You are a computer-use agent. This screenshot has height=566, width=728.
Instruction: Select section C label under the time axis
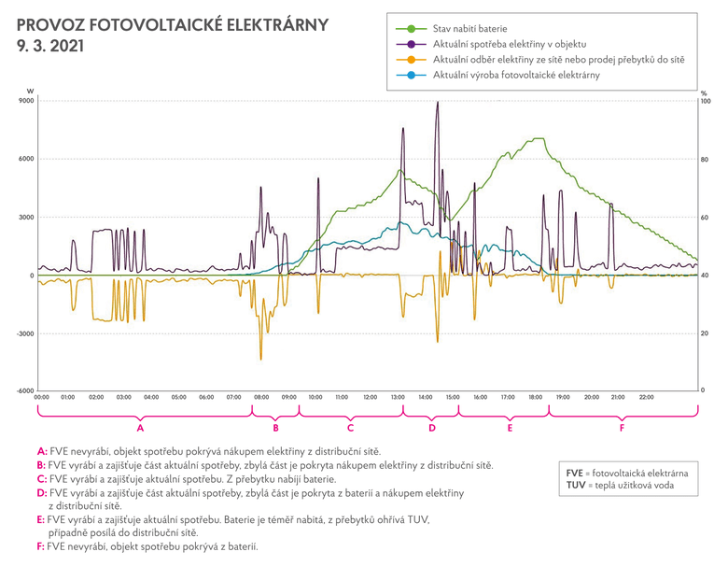[x=350, y=429]
